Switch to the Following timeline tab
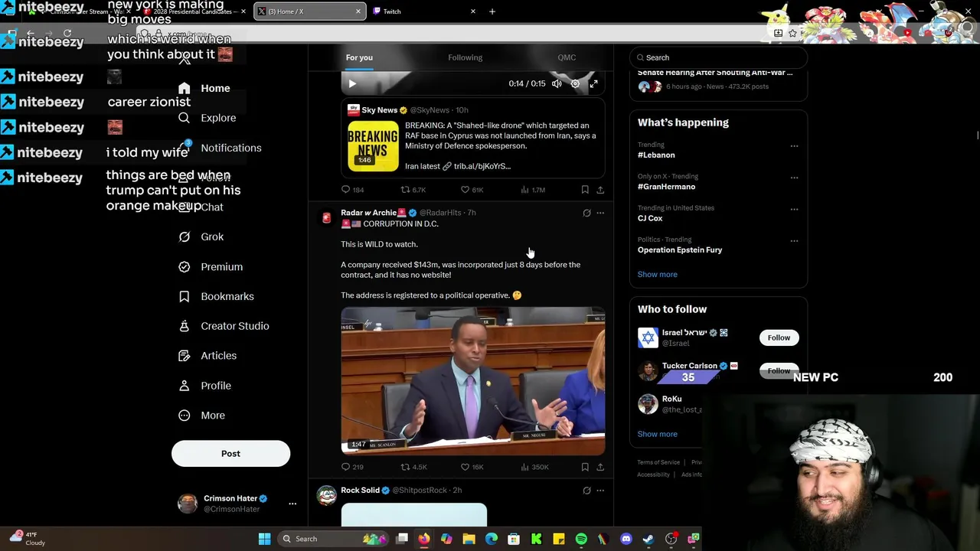This screenshot has height=551, width=980. pos(465,57)
